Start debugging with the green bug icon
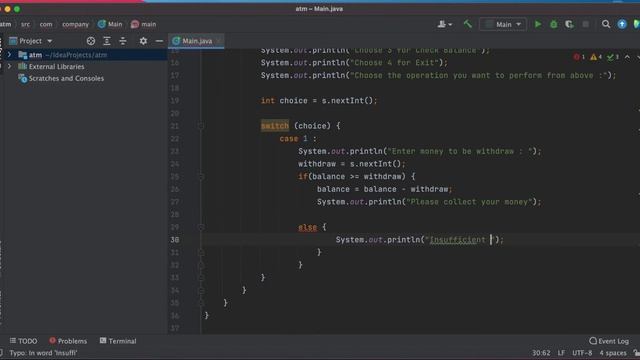This screenshot has width=640, height=360. pyautogui.click(x=553, y=24)
